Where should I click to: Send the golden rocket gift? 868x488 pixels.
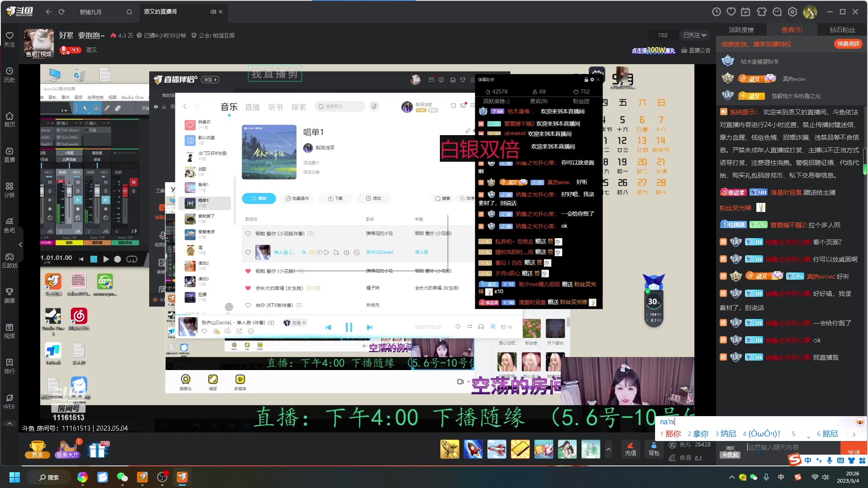tap(450, 449)
